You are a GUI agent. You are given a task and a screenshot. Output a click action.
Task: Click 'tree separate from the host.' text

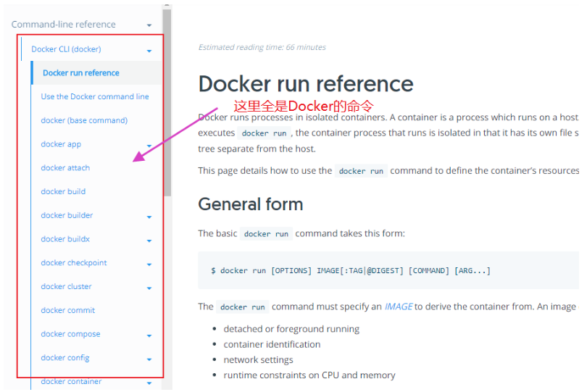click(x=257, y=149)
